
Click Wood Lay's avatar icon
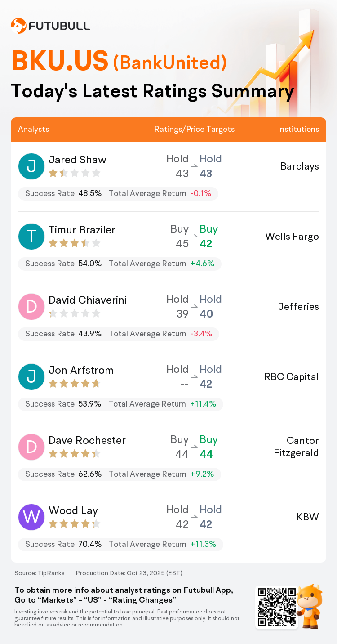point(31,517)
